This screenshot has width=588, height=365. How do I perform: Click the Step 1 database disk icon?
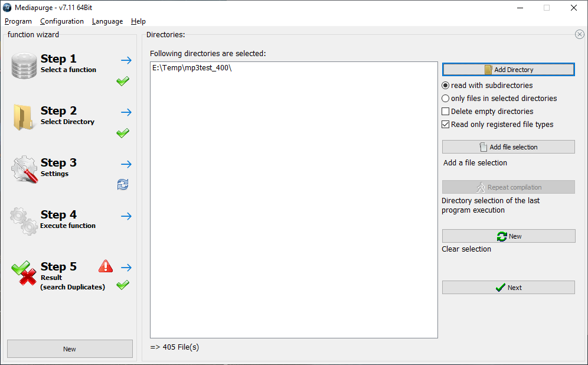tap(24, 66)
